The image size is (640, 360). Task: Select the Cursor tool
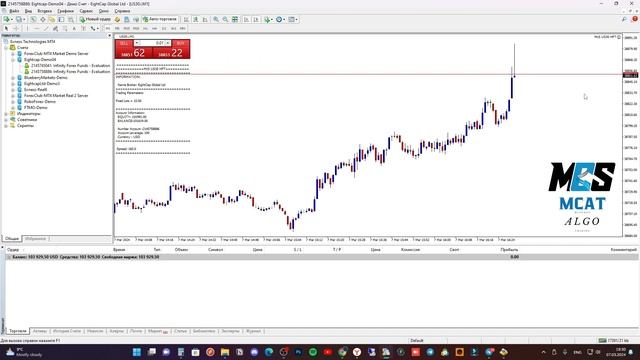(x=6, y=28)
